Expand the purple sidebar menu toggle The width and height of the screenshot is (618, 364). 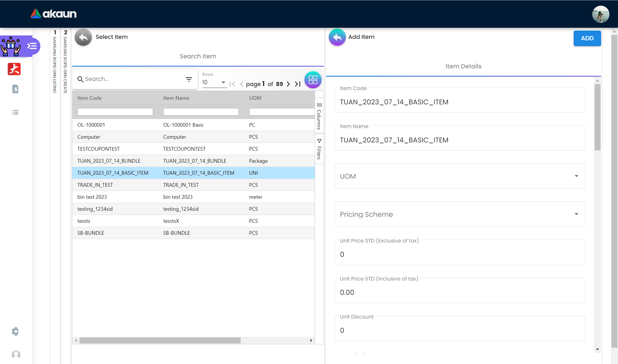[32, 46]
